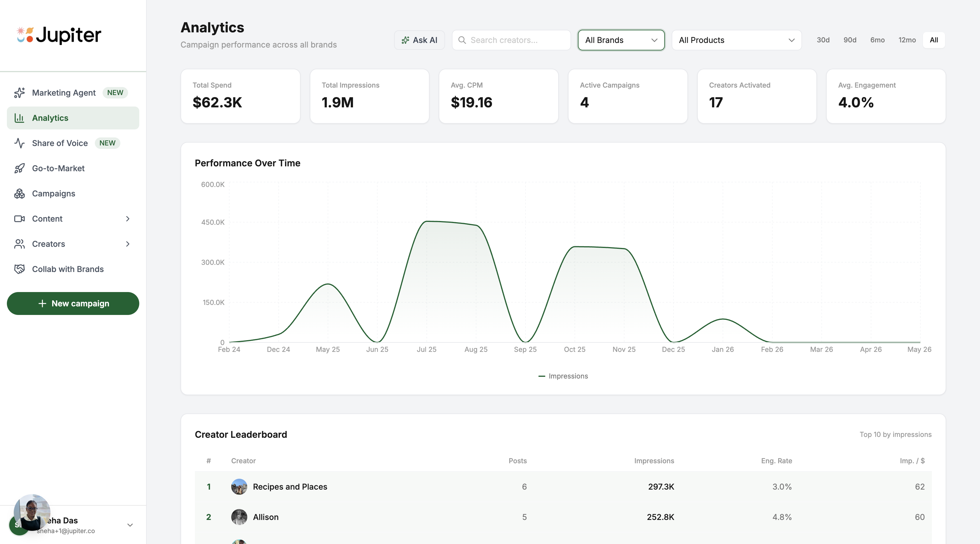The height and width of the screenshot is (544, 980).
Task: Open Campaigns via its flower icon
Action: tap(19, 194)
